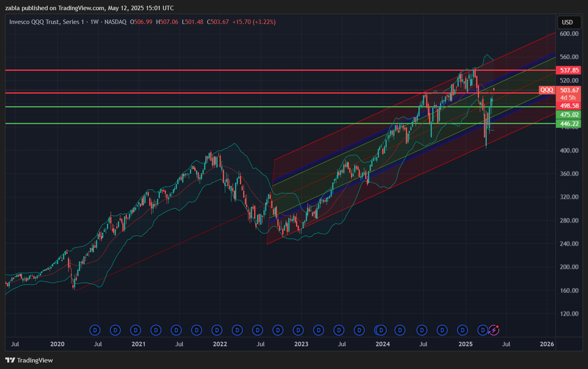
Task: Click the dividend marker above 2023 label
Action: (x=298, y=330)
